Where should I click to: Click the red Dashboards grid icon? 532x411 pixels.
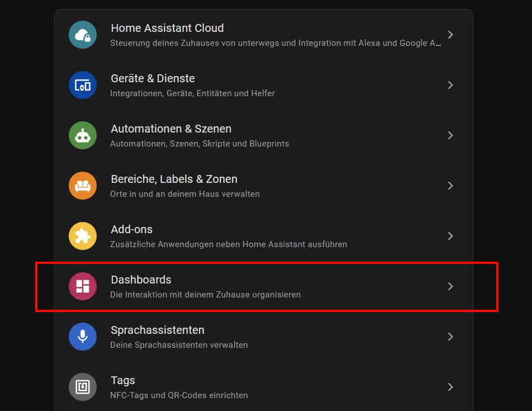point(83,286)
